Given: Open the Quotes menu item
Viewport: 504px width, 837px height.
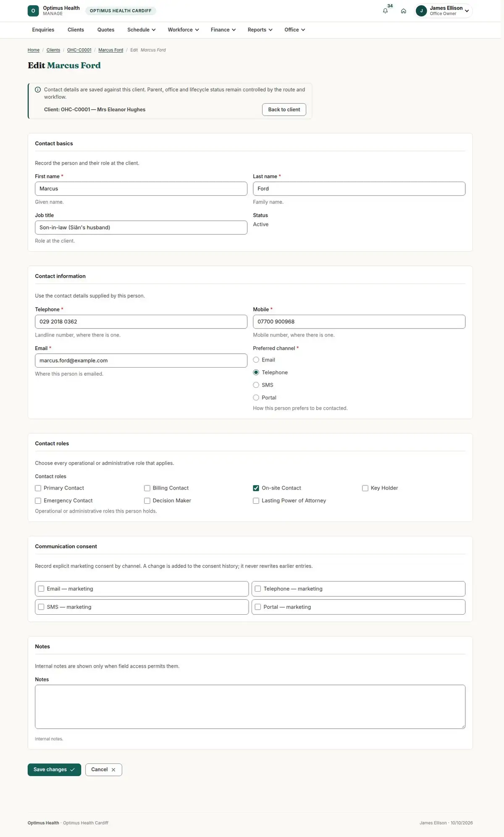Looking at the screenshot, I should pos(106,30).
